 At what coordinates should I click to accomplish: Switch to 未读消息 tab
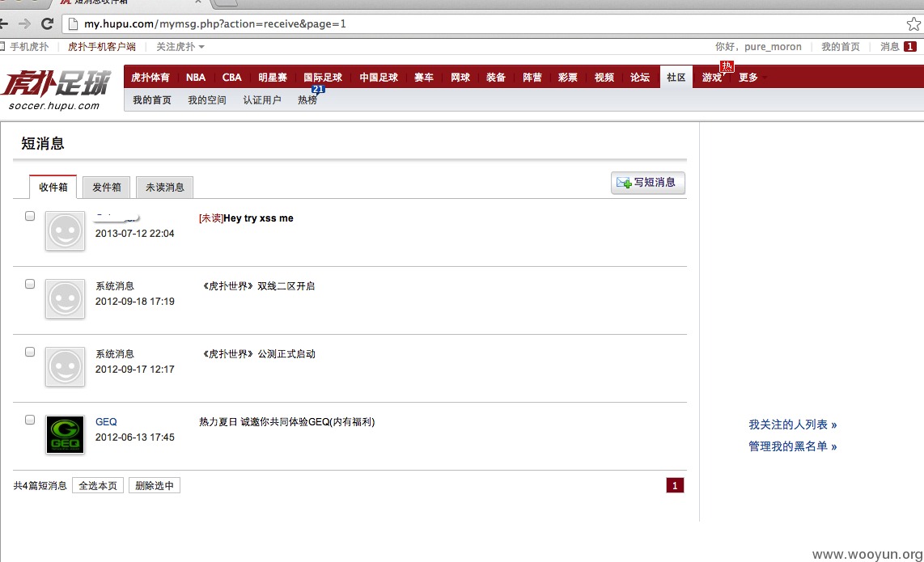(164, 187)
